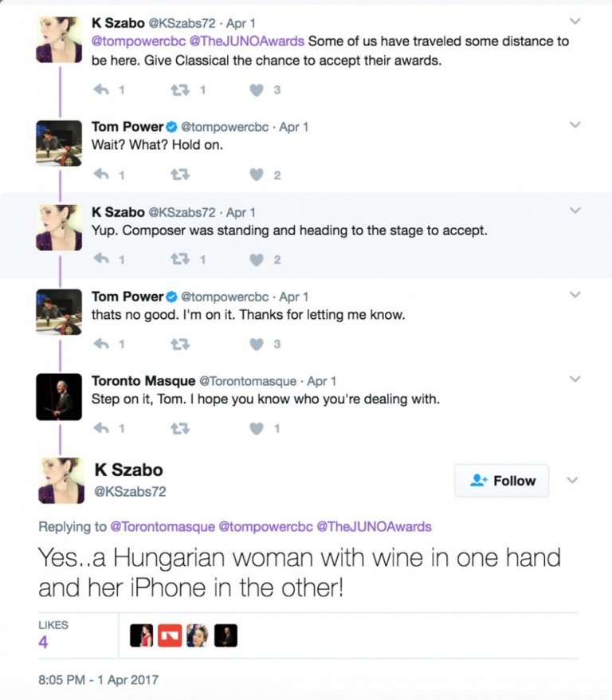
Task: Click the 8:05 PM - 1 Apr 2017 timestamp
Action: (x=98, y=680)
